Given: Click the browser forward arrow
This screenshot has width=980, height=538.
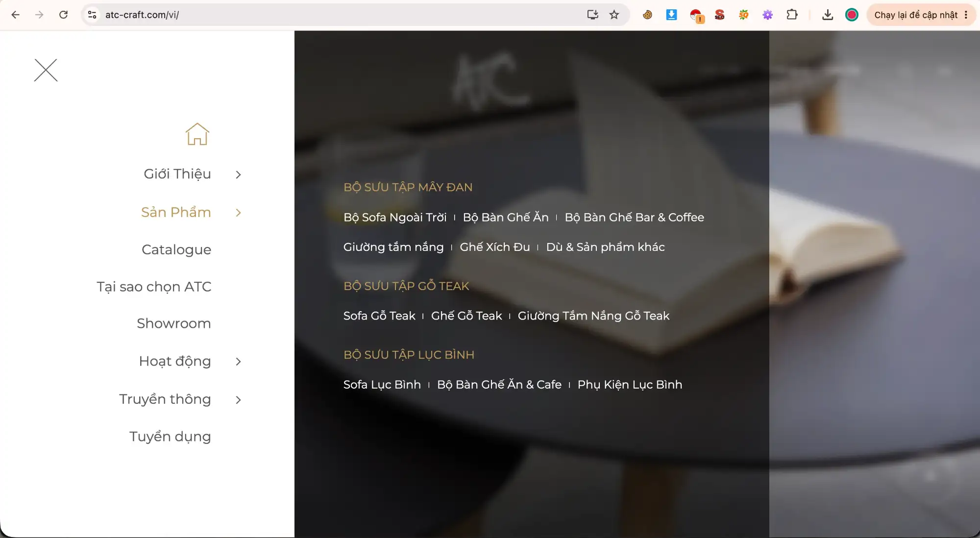Looking at the screenshot, I should pyautogui.click(x=39, y=15).
